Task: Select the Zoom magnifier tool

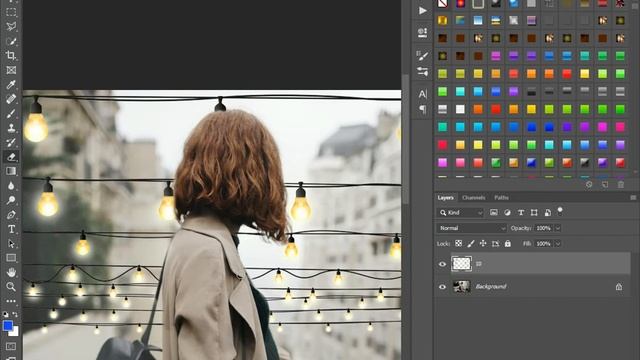Action: (x=11, y=287)
